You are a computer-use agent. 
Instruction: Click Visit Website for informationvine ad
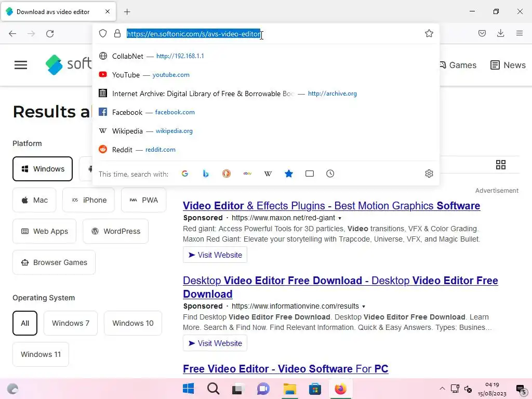tap(215, 343)
